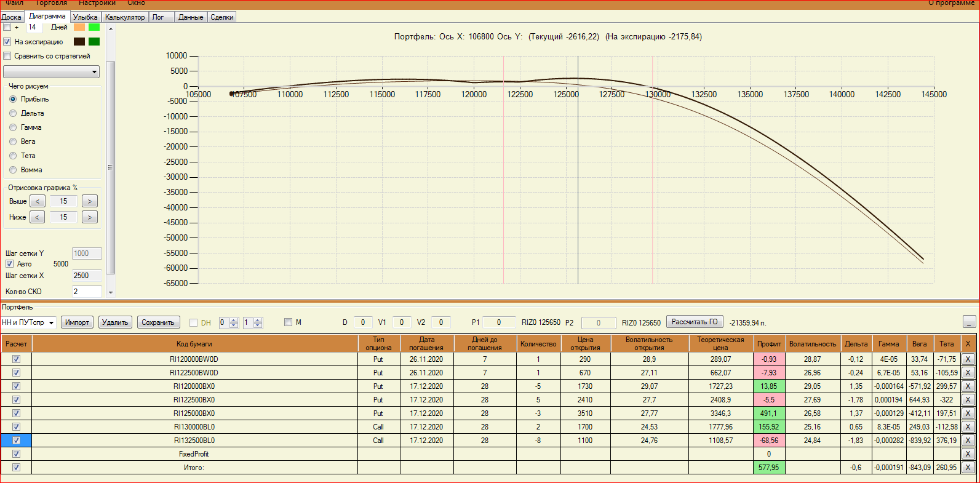
Task: Remove RI125000BX0 row using its X button
Action: click(x=968, y=413)
